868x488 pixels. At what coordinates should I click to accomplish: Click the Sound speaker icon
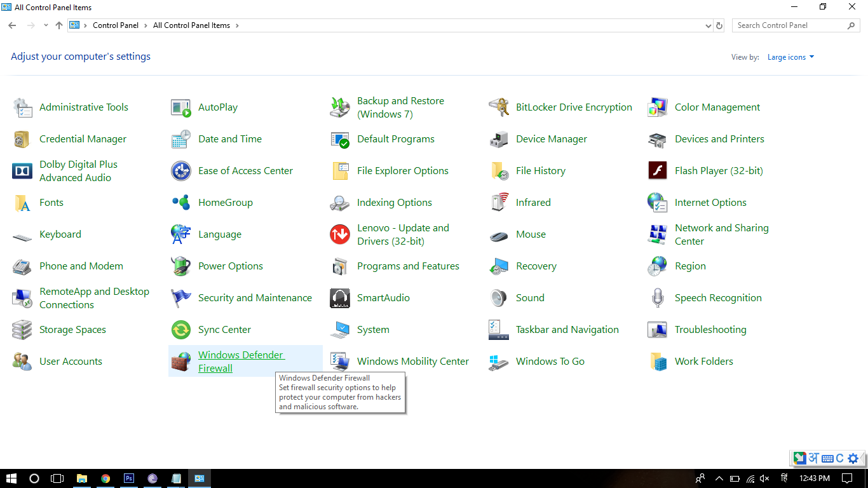[499, 298]
